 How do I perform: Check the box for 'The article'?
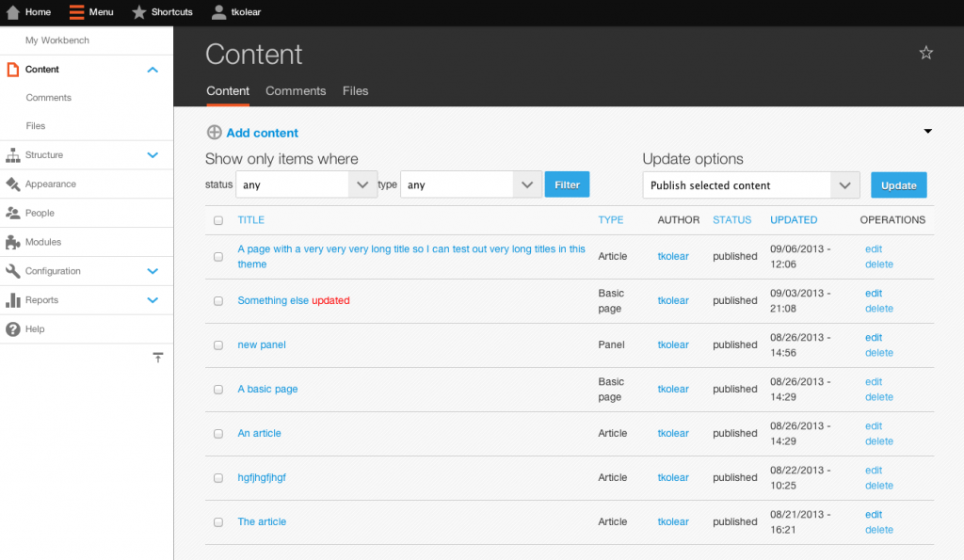(218, 522)
